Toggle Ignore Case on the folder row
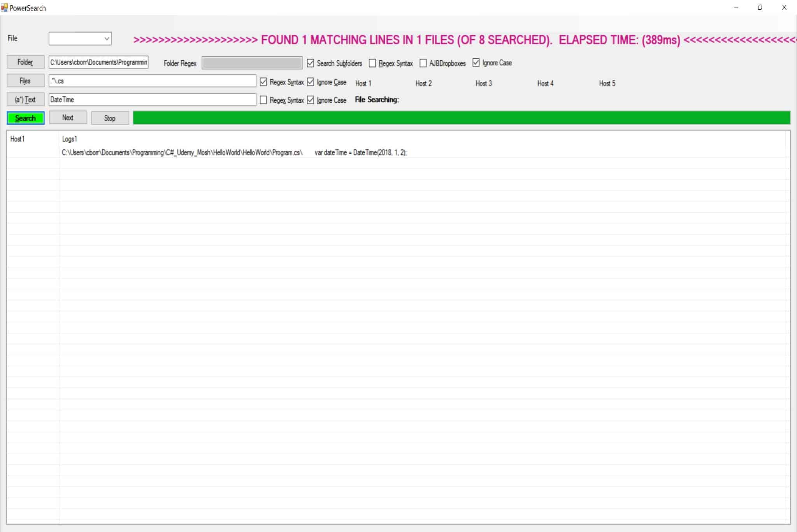Image resolution: width=797 pixels, height=532 pixels. pos(476,63)
